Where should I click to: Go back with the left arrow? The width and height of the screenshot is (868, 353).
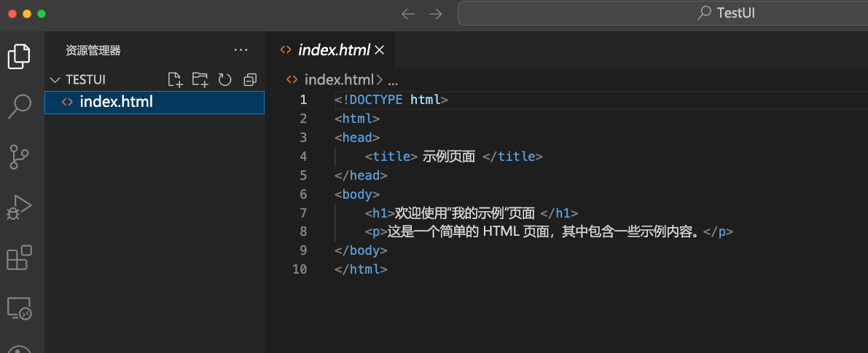(408, 14)
